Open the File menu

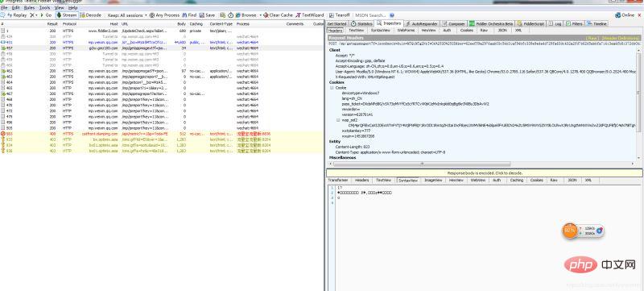pos(4,8)
